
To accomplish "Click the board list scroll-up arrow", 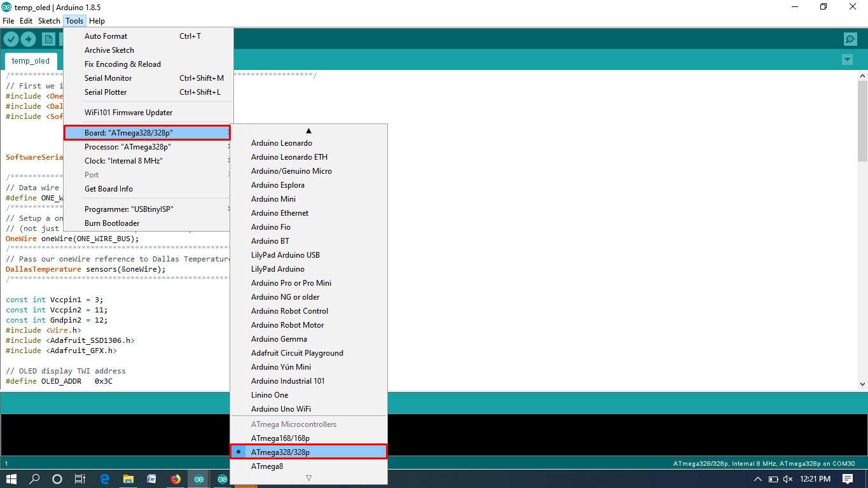I will pyautogui.click(x=308, y=130).
